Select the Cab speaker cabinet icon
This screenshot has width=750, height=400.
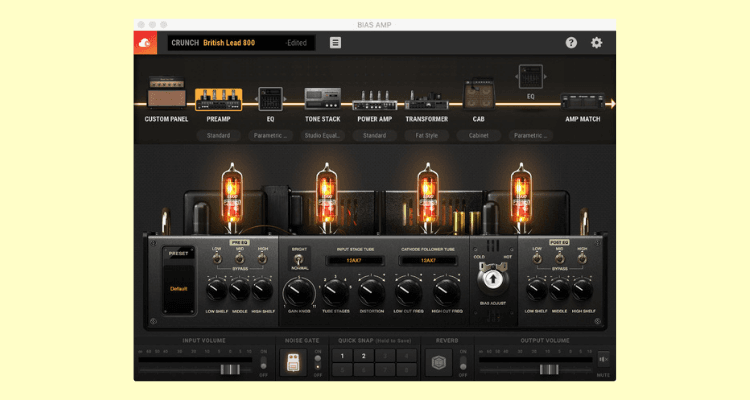(x=479, y=95)
